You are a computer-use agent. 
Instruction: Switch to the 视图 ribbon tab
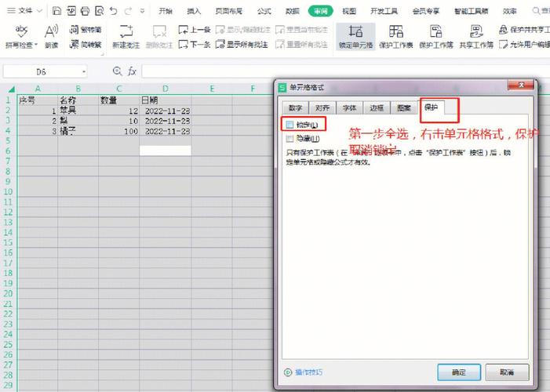pyautogui.click(x=349, y=11)
